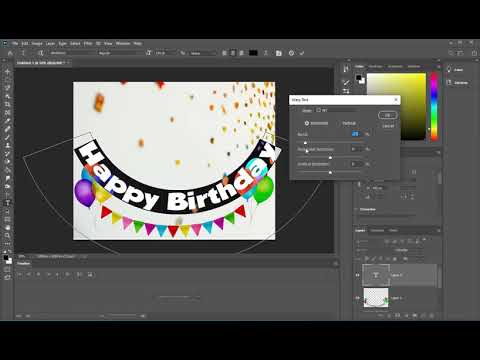Image resolution: width=480 pixels, height=360 pixels.
Task: Click the Bend slider handle
Action: [x=305, y=143]
